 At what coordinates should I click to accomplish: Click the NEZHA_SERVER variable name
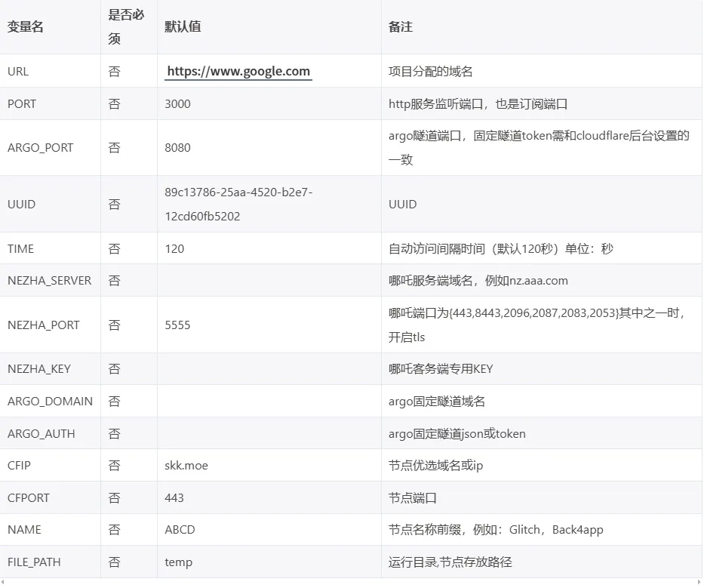(49, 281)
